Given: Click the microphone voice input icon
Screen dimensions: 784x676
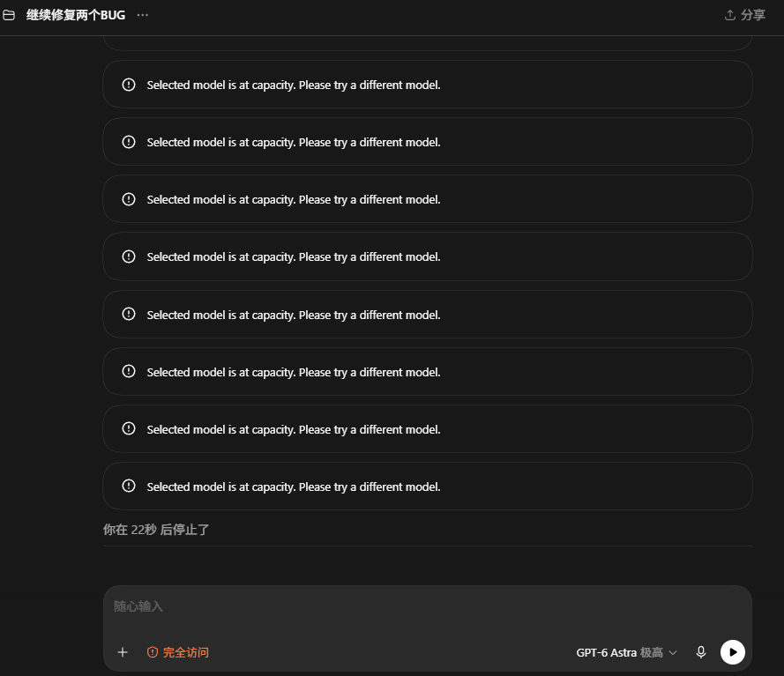Looking at the screenshot, I should click(x=701, y=652).
